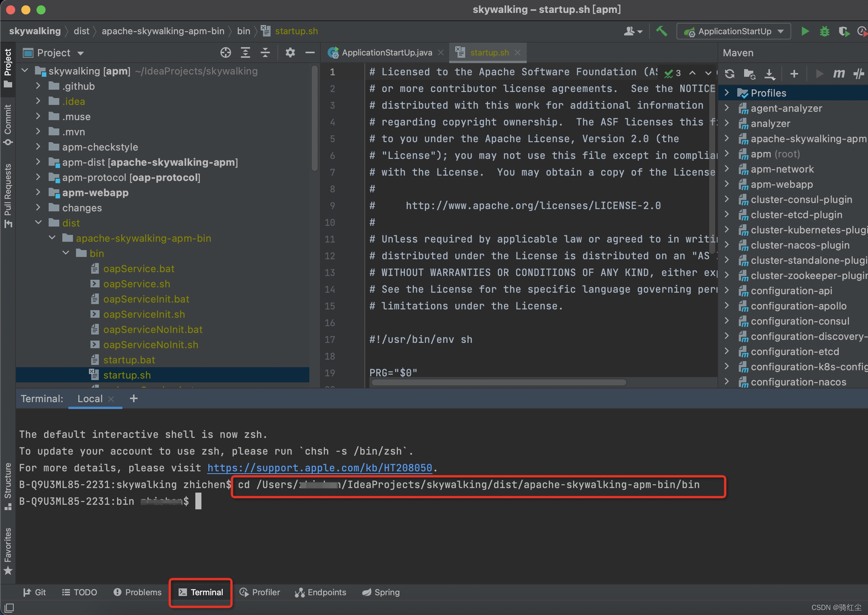This screenshot has height=615, width=868.
Task: Open Project panel gear options
Action: (x=290, y=52)
